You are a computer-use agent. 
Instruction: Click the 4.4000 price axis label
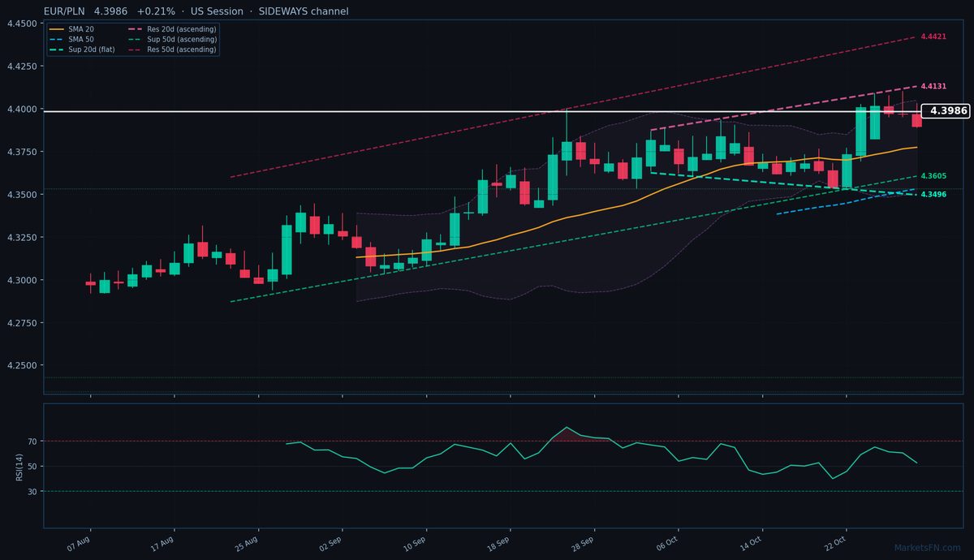coord(21,110)
